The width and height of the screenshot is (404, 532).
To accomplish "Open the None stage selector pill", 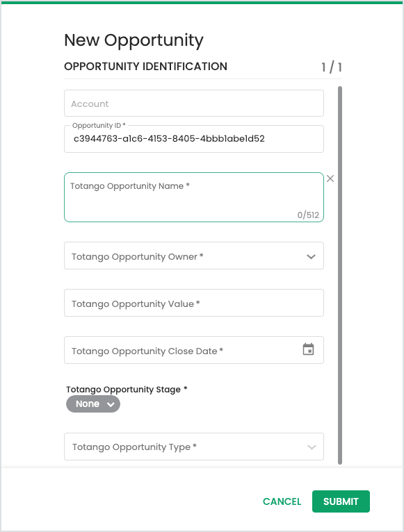I will click(93, 404).
